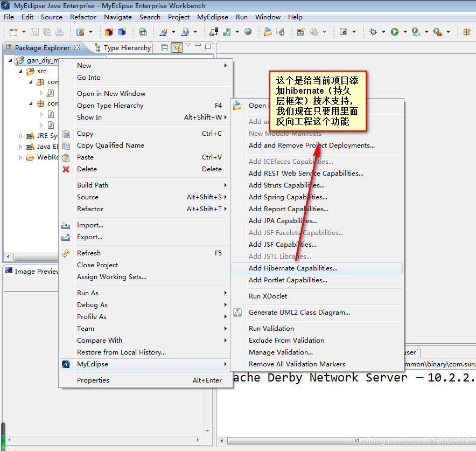Click Import in context menu
Viewport: 476px width, 451px height.
pos(145,225)
